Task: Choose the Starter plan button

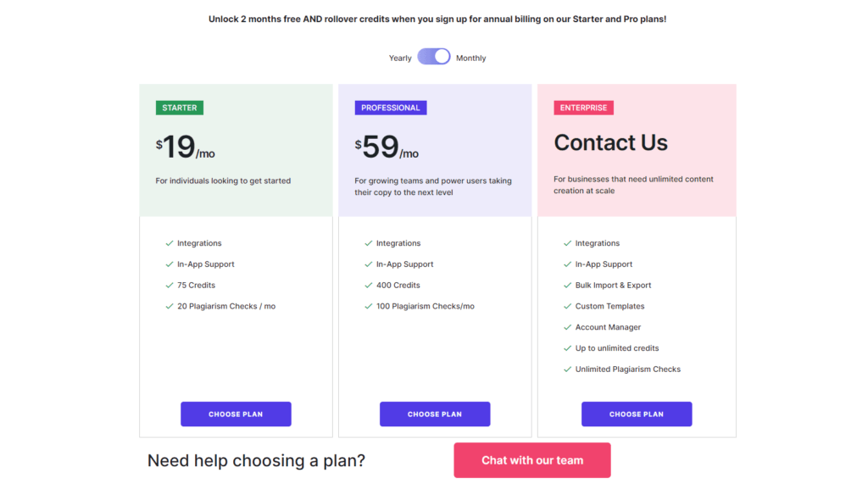Action: 236,414
